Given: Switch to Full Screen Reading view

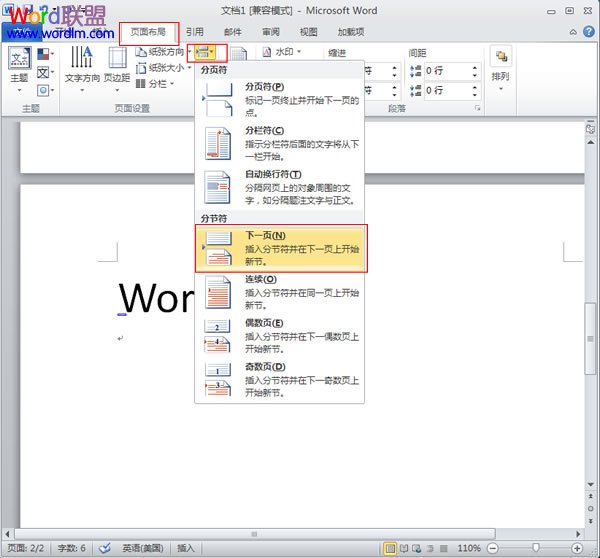Looking at the screenshot, I should 404,548.
